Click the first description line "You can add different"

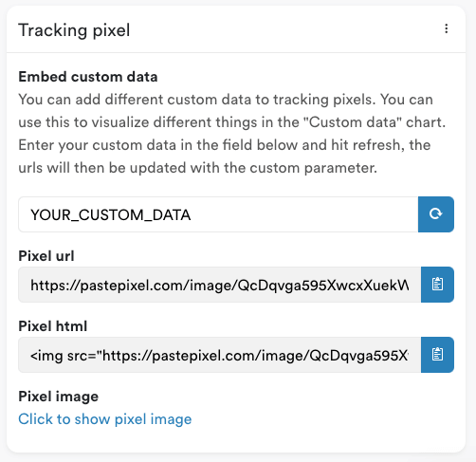coord(226,100)
